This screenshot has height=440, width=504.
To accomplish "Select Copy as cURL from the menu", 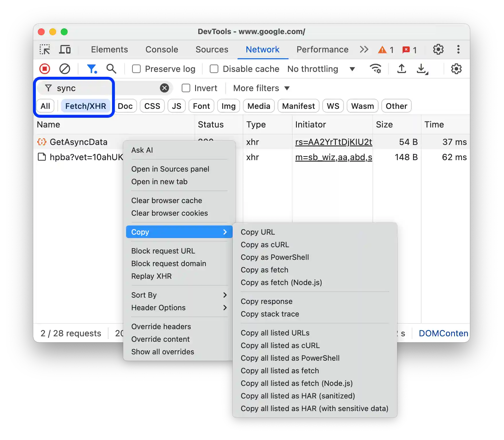I will [x=265, y=245].
